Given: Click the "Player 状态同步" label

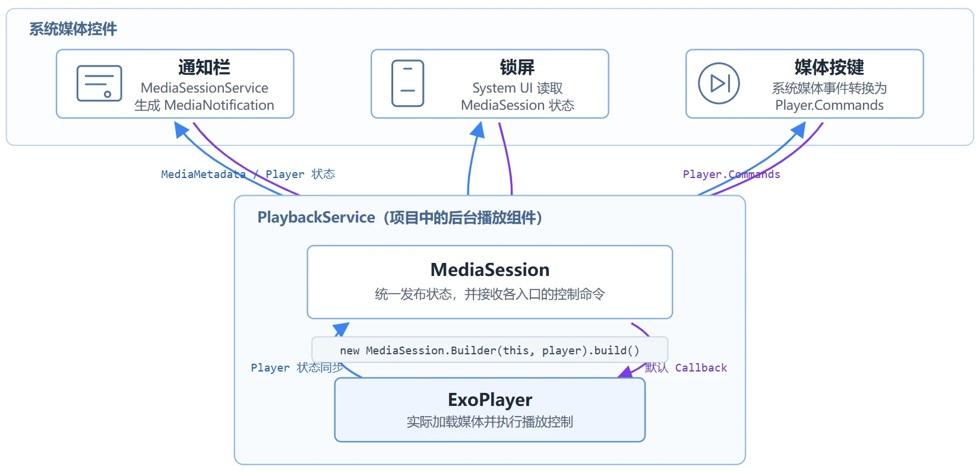Looking at the screenshot, I should pos(297,367).
